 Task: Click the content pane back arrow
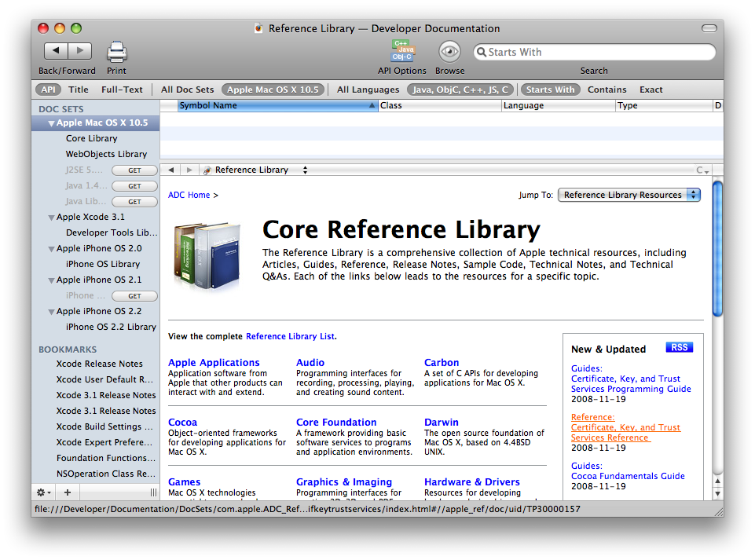(x=171, y=170)
